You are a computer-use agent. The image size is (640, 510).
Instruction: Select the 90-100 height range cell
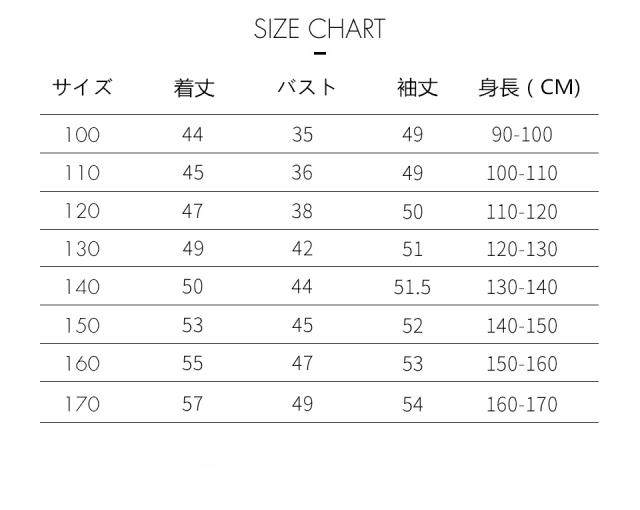(522, 135)
